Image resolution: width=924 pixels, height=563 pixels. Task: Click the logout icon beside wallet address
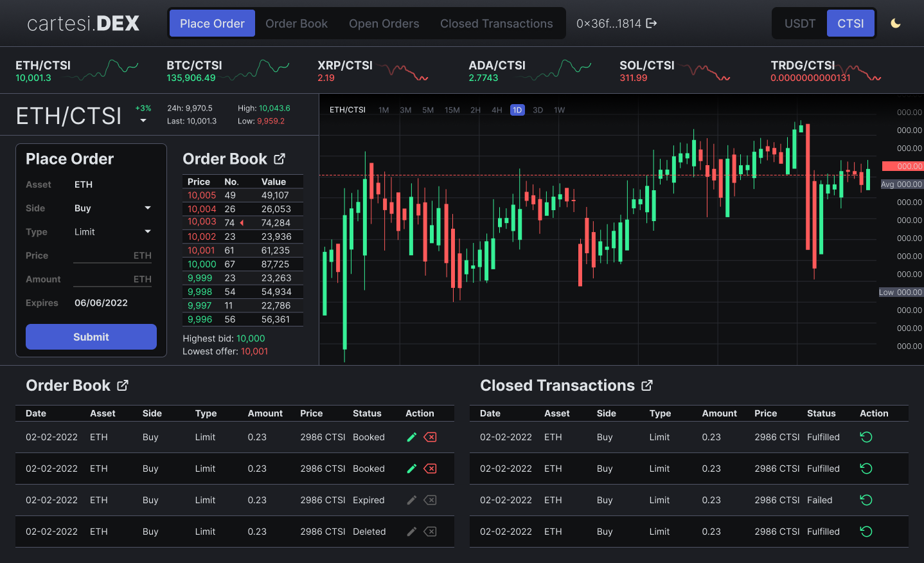pos(652,23)
